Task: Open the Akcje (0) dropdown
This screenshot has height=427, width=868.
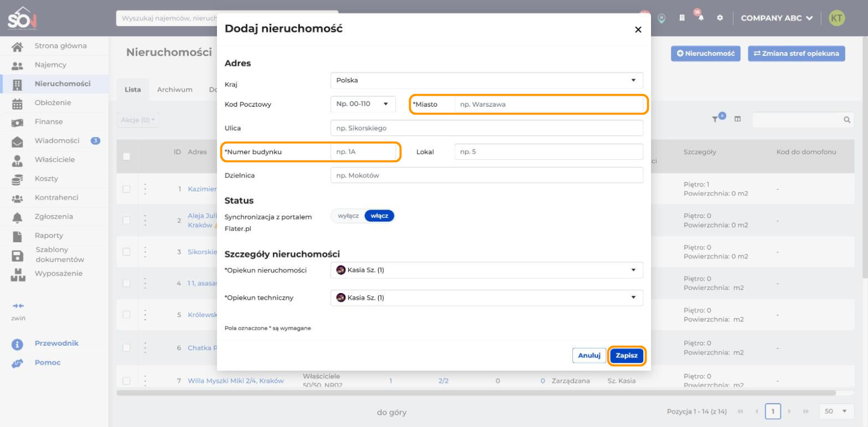Action: [138, 119]
